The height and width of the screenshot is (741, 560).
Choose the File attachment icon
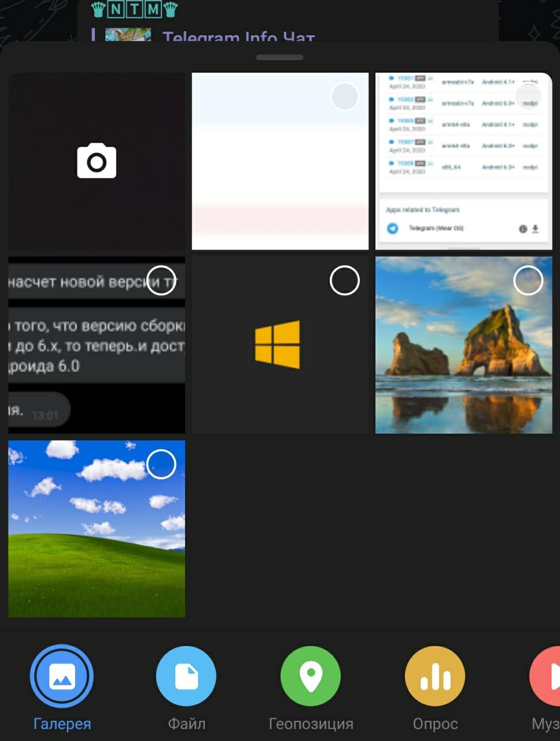(186, 676)
